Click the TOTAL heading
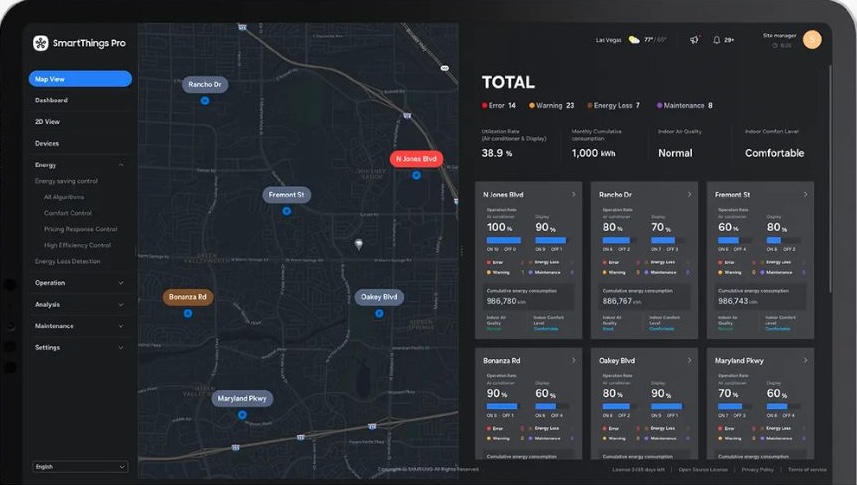Screen dimensions: 857x485 (x=508, y=83)
